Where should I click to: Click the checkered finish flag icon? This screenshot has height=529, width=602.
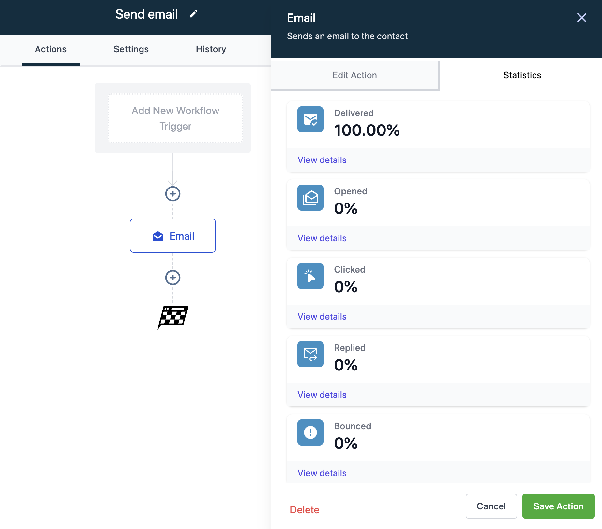173,317
